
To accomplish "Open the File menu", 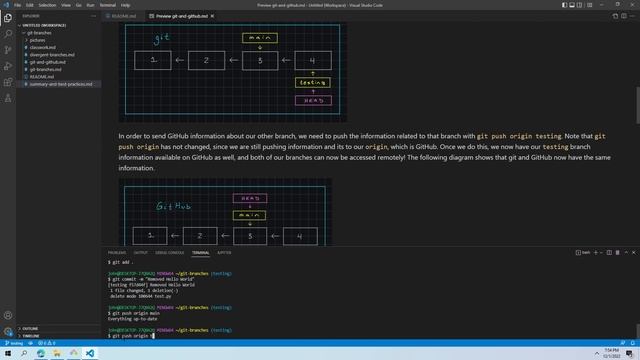I will 18,5.
